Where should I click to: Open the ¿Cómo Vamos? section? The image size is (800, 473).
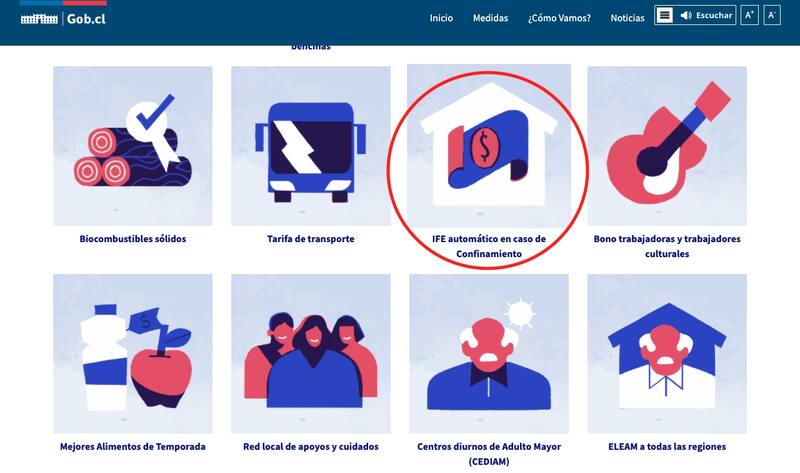point(559,18)
